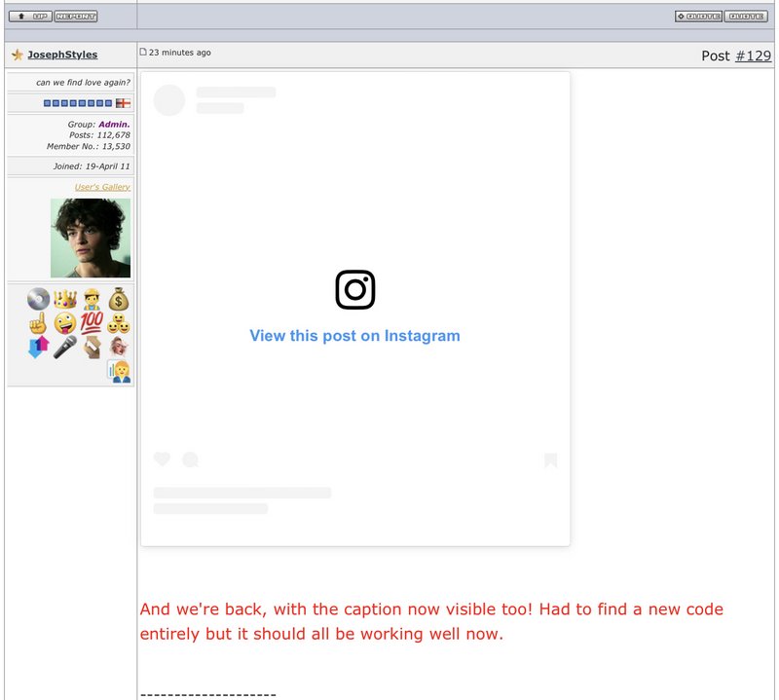This screenshot has height=700, width=779.
Task: Click the England flag icon in profile
Action: click(123, 103)
